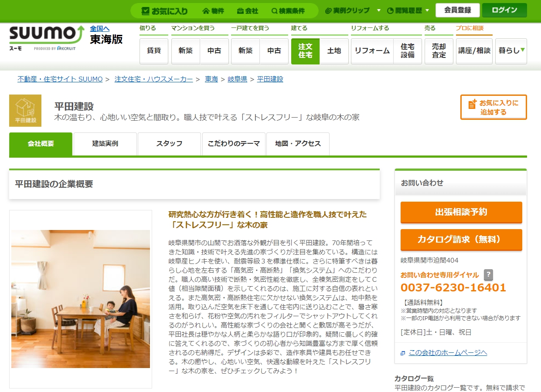This screenshot has height=392, width=541.
Task: Open saved 検索条件 magnifier item
Action: pos(288,11)
